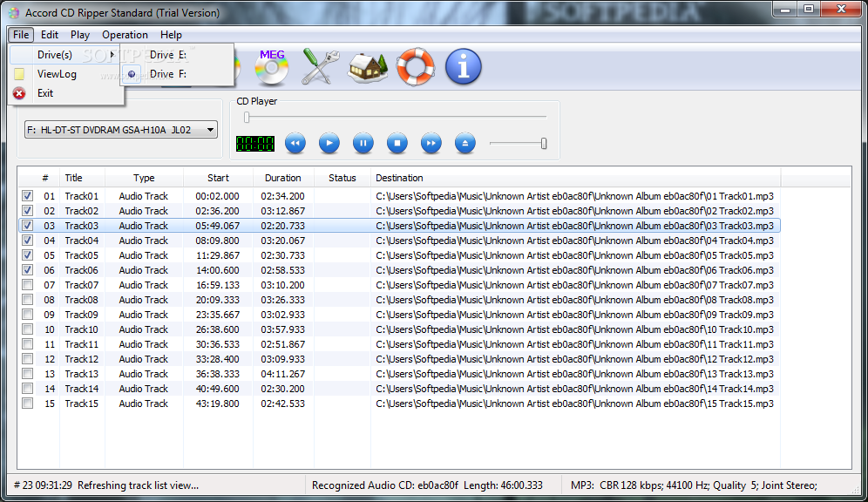Pause playback in CD Player
This screenshot has width=868, height=502.
pyautogui.click(x=363, y=143)
